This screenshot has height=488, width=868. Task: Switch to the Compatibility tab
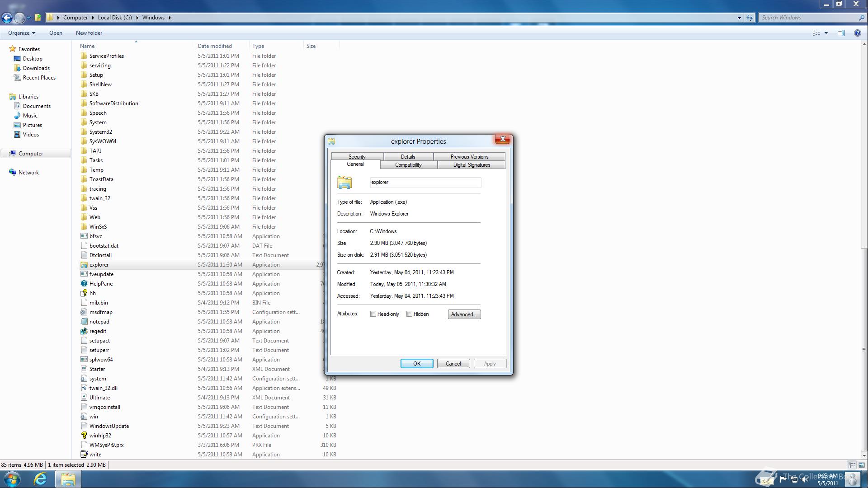coord(408,165)
